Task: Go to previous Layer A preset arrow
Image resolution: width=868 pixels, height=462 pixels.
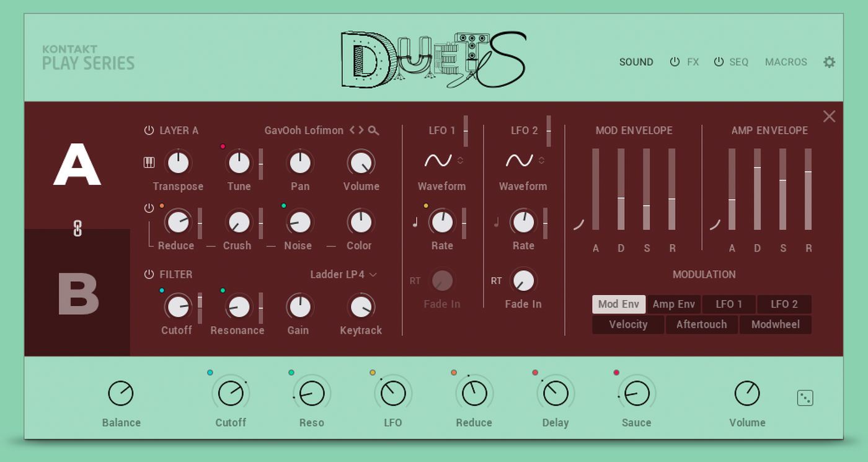Action: (352, 130)
